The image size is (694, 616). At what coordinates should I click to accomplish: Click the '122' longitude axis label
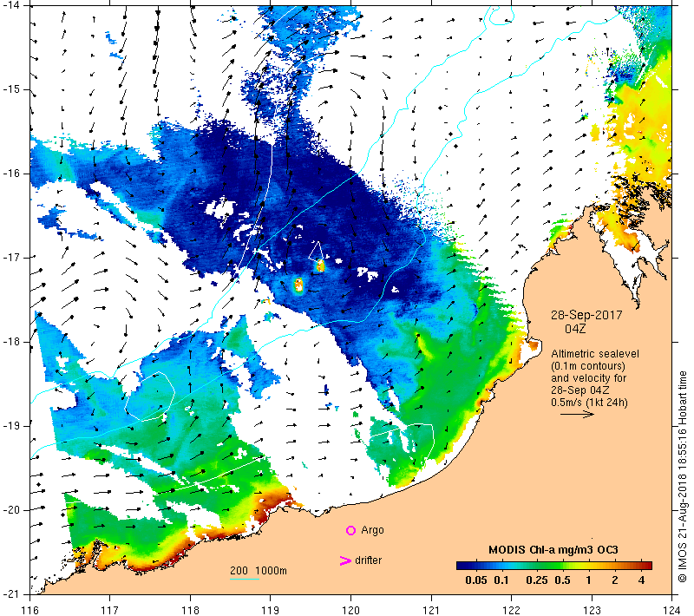click(512, 610)
